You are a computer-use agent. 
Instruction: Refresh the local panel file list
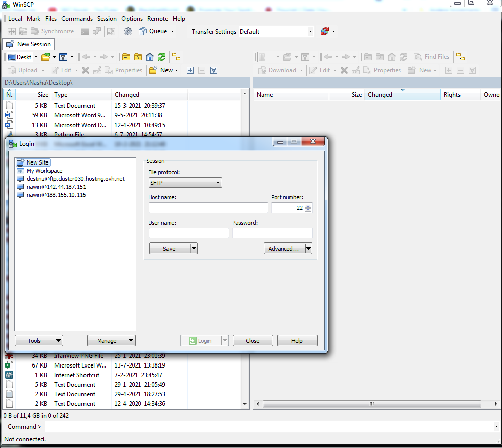[161, 57]
